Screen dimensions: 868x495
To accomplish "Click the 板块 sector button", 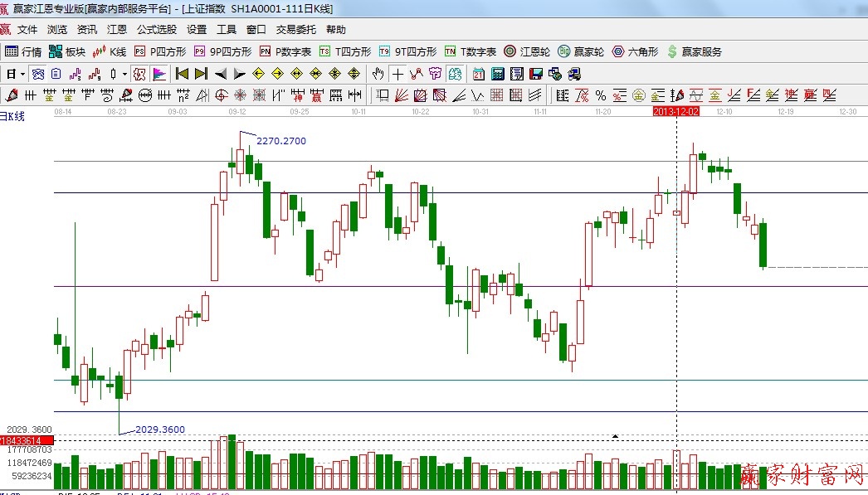I will pyautogui.click(x=68, y=51).
